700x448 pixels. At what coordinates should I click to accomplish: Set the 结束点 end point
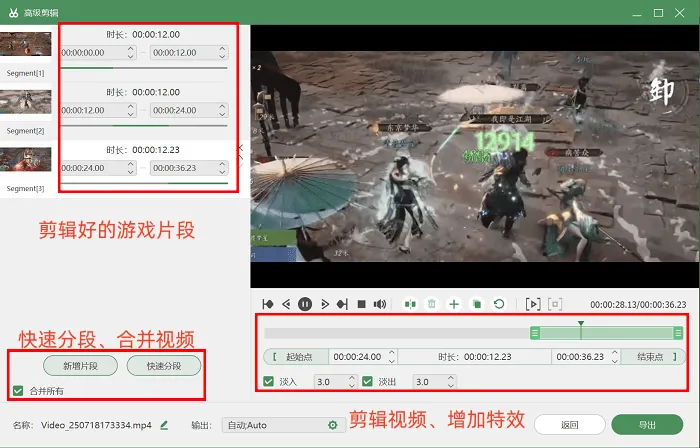653,357
